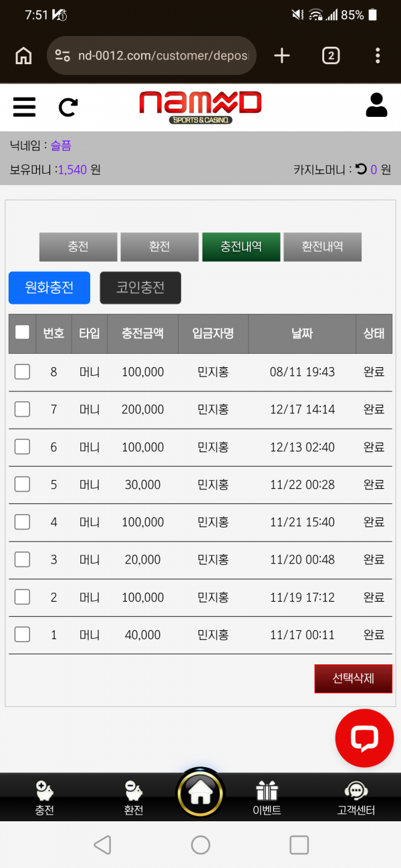
Task: Open the hamburger menu icon
Action: pyautogui.click(x=24, y=107)
